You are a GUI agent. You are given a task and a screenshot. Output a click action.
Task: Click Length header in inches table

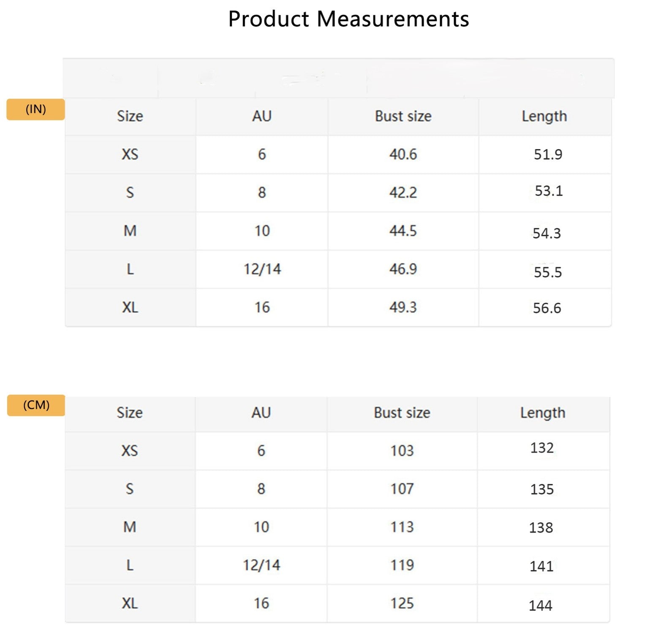click(544, 116)
